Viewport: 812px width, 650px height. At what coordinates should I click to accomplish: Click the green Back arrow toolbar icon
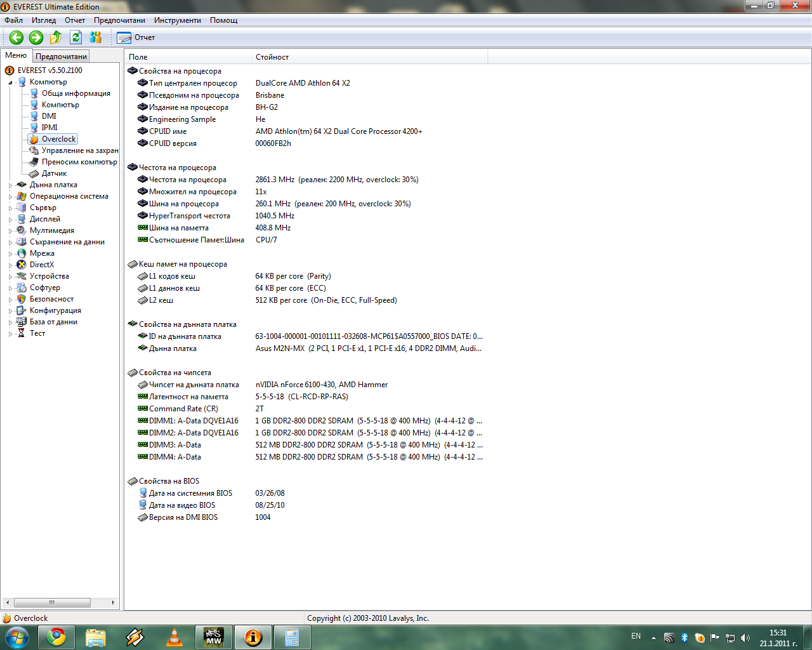click(x=16, y=37)
